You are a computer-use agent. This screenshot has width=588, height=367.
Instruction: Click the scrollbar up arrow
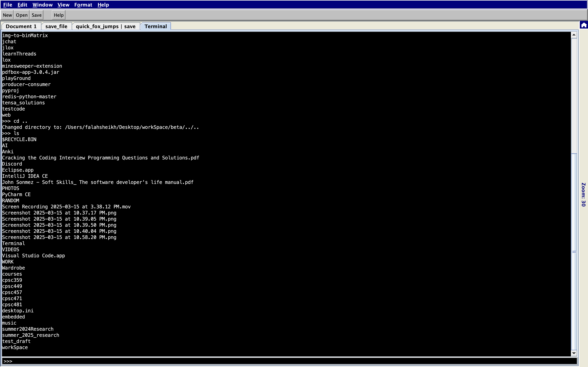click(574, 34)
